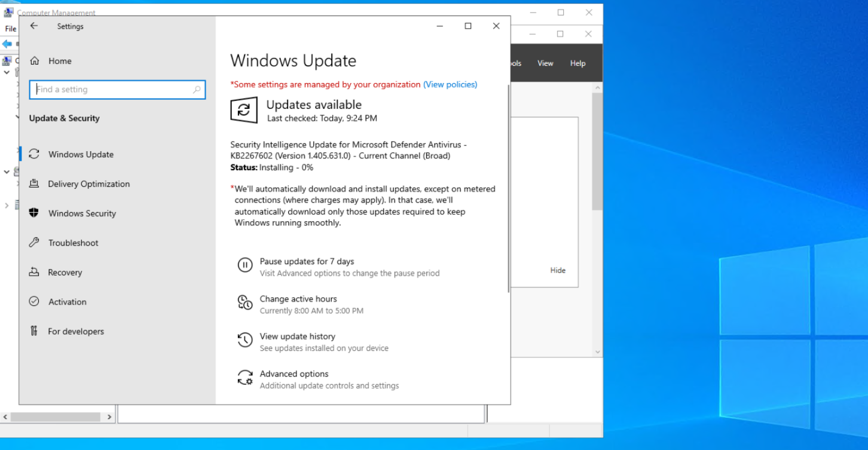This screenshot has width=868, height=450.
Task: Click the clock icon for Change active hours
Action: click(245, 302)
